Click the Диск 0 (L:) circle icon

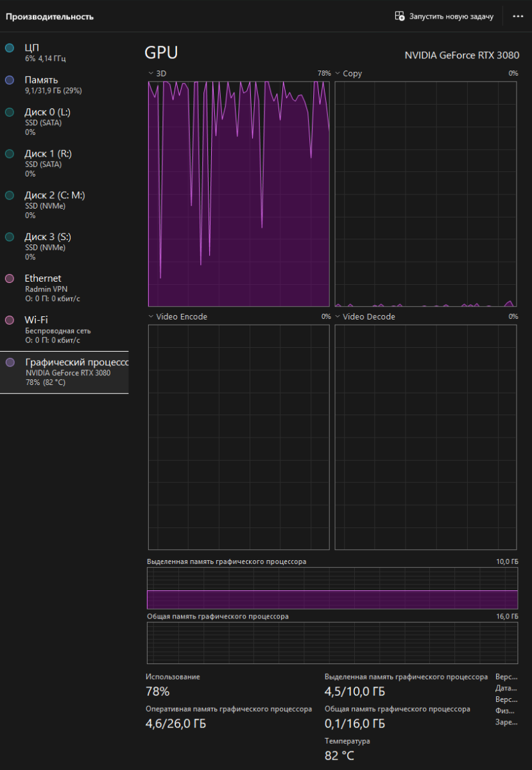[x=10, y=112]
